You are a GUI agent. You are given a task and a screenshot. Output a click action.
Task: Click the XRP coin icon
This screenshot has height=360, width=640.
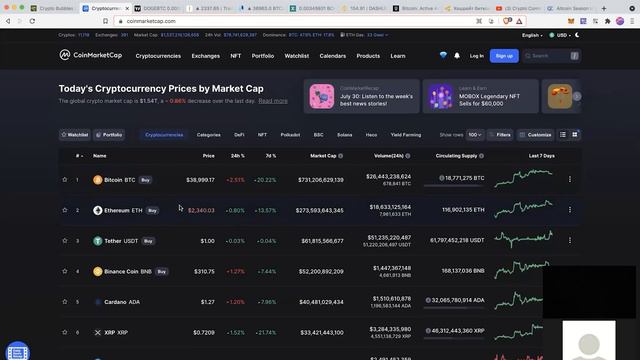click(x=98, y=333)
